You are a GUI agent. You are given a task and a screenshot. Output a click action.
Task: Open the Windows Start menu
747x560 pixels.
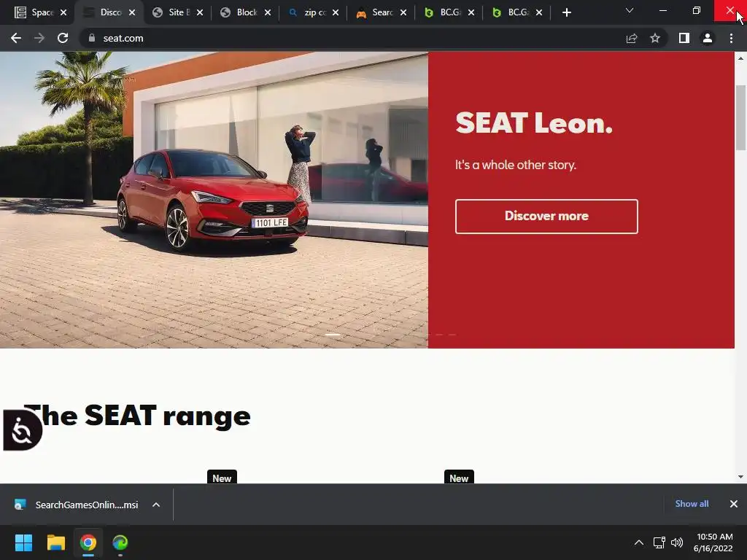point(23,542)
